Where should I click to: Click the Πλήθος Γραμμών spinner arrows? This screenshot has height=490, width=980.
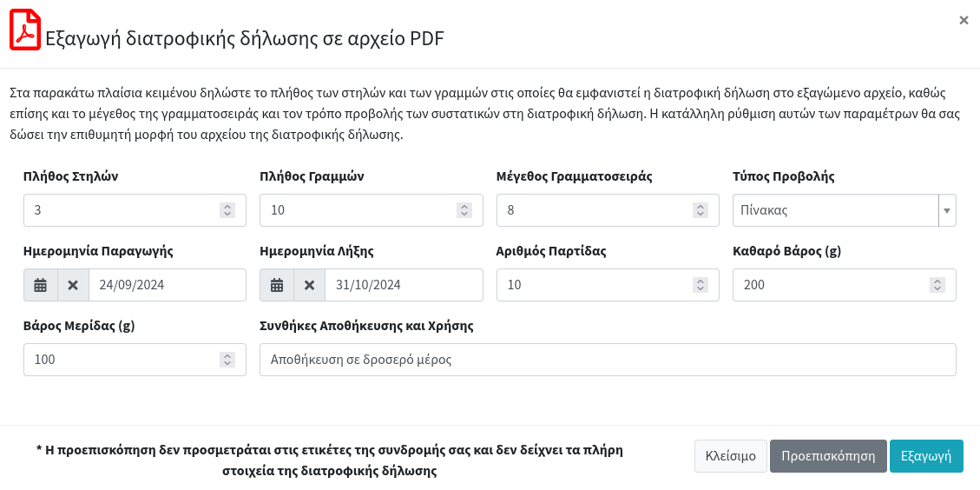click(464, 209)
